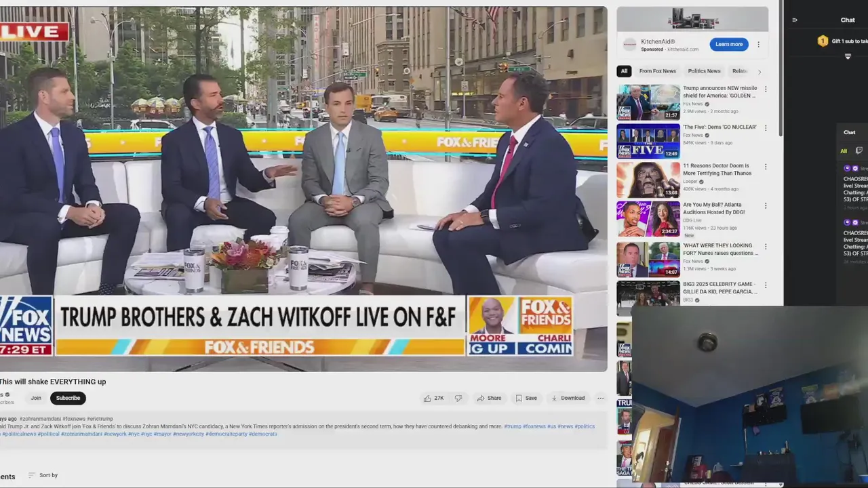This screenshot has height=488, width=868.
Task: Open the #us hashtag
Action: pos(551,426)
